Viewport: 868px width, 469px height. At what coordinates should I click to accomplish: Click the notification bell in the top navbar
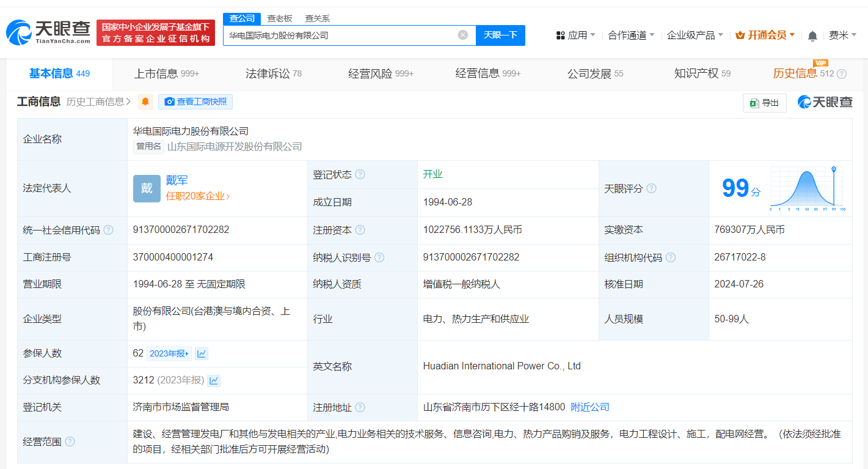(x=812, y=35)
